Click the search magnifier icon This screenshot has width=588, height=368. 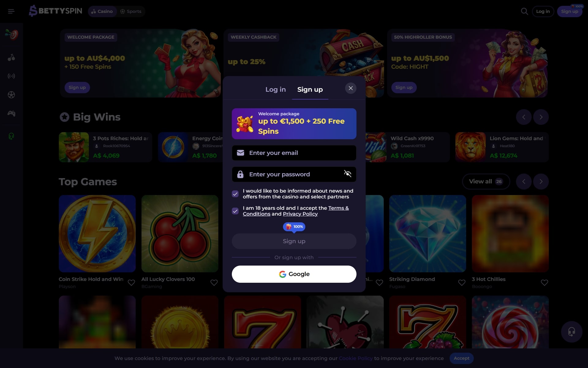[x=524, y=11]
